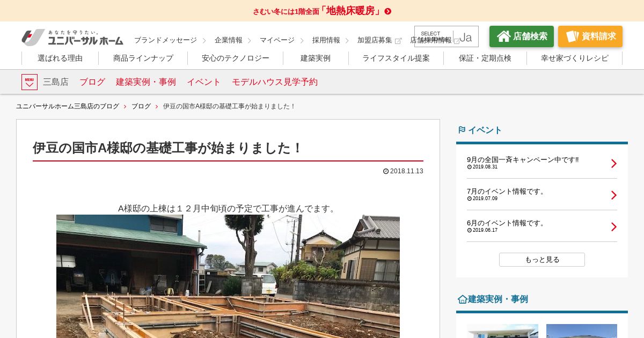The height and width of the screenshot is (338, 644).
Task: Open 6月のイベント情報です event
Action: [x=506, y=223]
